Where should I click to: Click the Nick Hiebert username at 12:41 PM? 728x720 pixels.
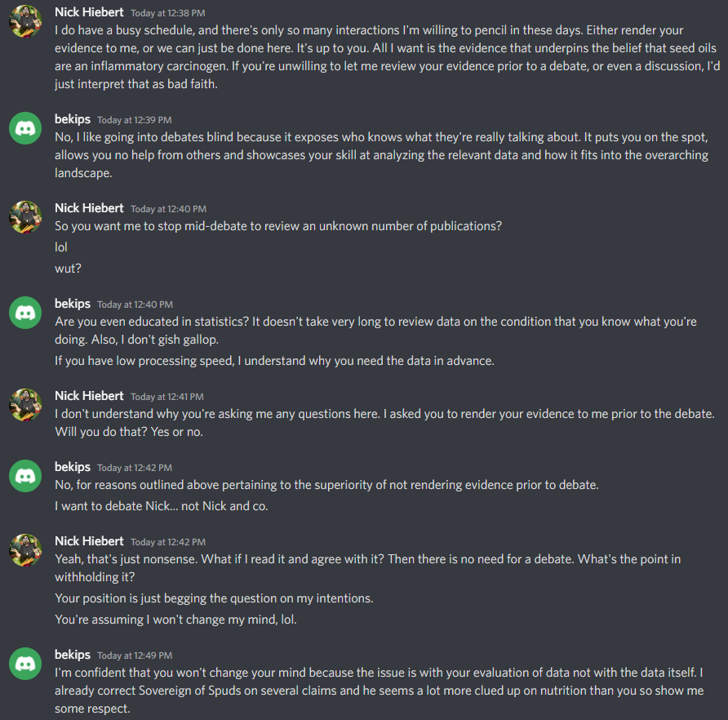90,396
